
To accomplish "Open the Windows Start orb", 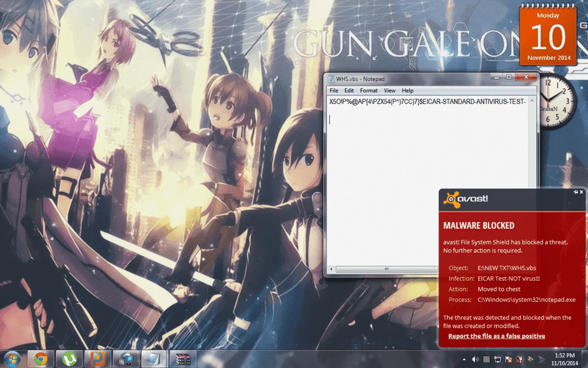I will coord(12,359).
